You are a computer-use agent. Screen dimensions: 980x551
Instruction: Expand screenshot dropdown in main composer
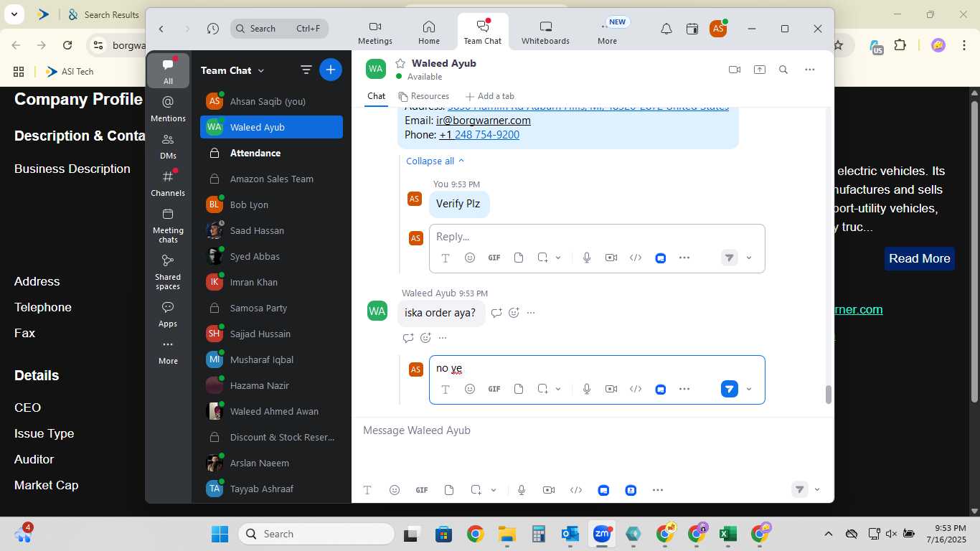[x=494, y=490]
